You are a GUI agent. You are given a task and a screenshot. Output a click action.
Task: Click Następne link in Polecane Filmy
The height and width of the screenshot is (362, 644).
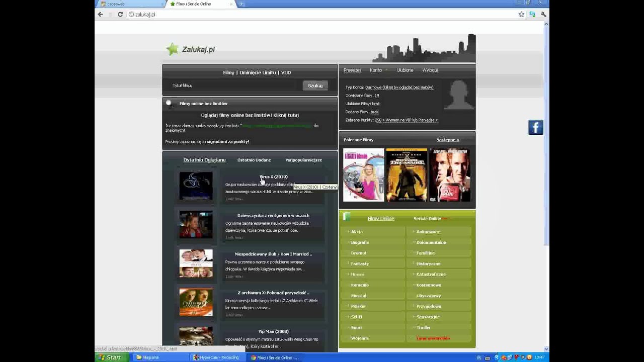coord(447,140)
